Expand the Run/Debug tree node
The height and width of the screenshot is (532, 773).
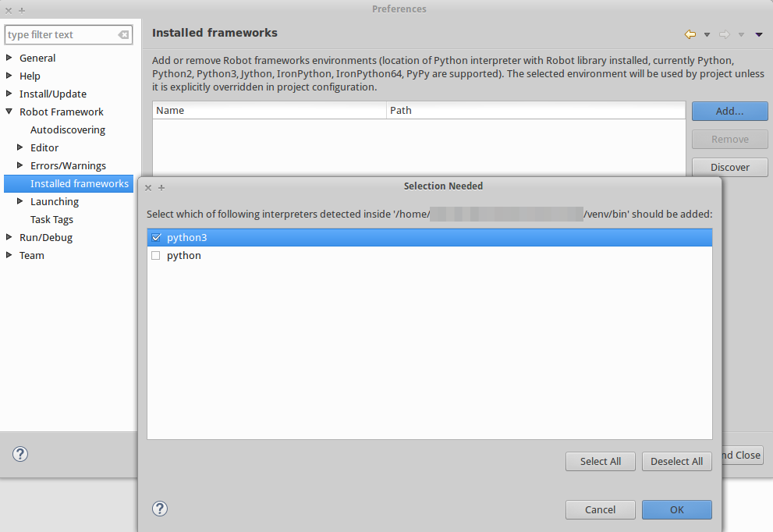pos(9,237)
